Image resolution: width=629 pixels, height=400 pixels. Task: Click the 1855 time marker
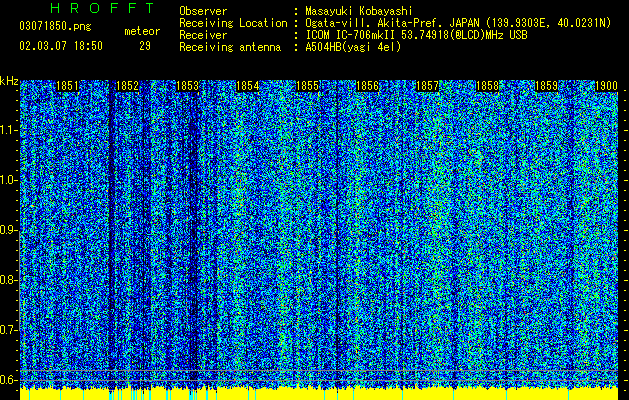307,86
